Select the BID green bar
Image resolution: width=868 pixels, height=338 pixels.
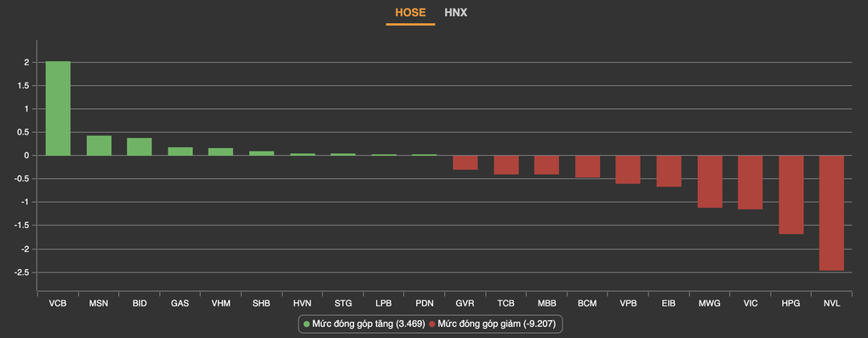[140, 146]
